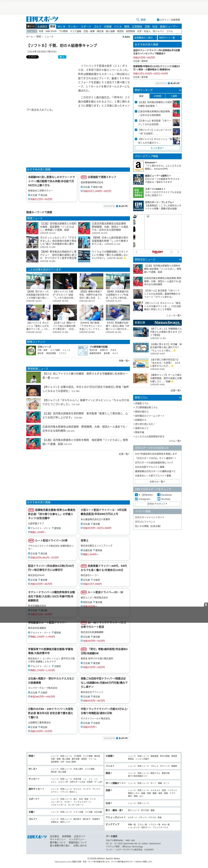Select WBC2026 in the sub-navigation
208x868 pixels.
coord(51,31)
